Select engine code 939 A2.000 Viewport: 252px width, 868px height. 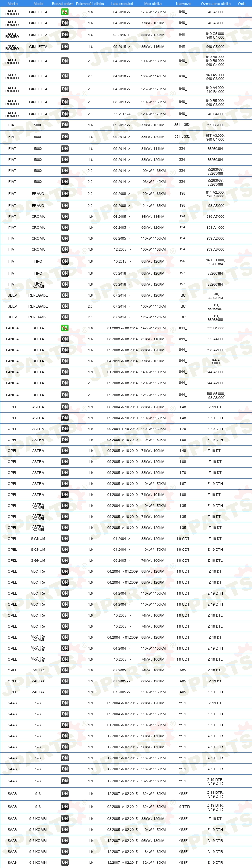click(215, 238)
